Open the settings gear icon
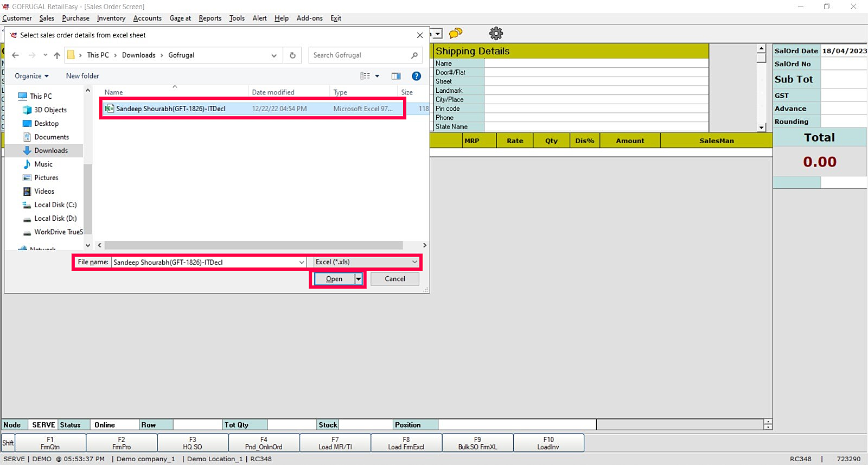Viewport: 868px width, 465px height. (496, 33)
